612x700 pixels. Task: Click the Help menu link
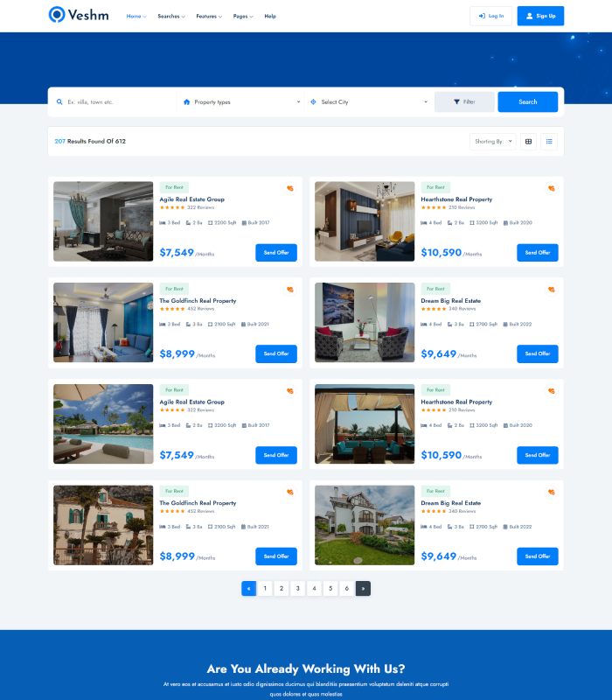coord(270,16)
